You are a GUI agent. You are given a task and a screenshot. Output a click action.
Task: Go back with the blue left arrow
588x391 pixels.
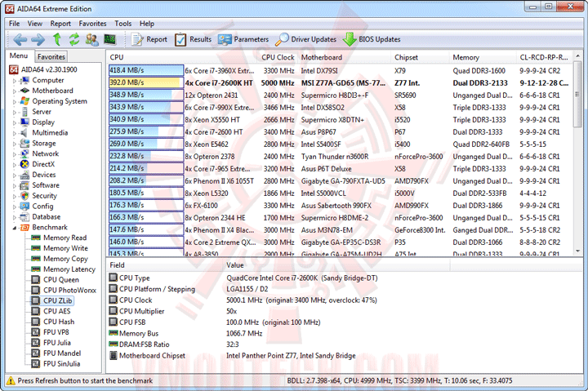click(20, 39)
